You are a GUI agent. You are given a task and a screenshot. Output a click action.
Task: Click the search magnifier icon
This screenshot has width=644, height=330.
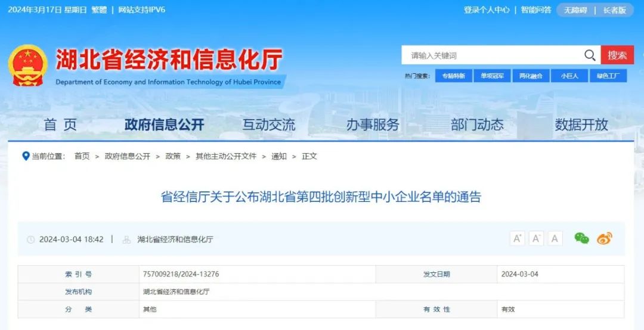pyautogui.click(x=590, y=55)
